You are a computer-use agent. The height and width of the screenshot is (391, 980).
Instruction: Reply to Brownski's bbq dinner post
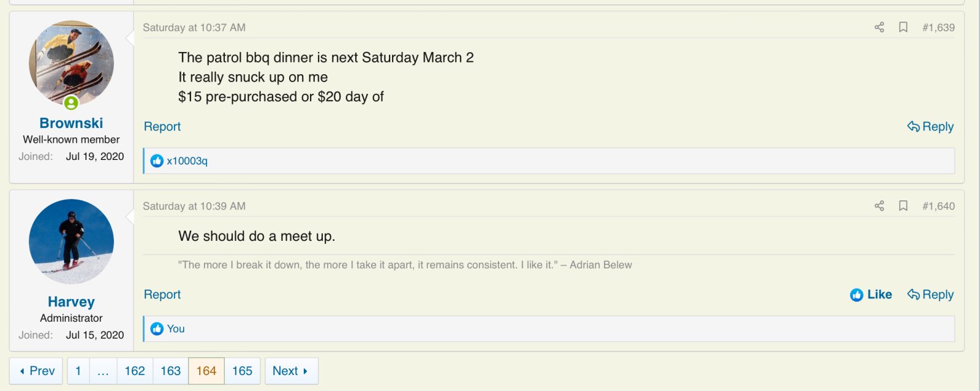click(930, 127)
